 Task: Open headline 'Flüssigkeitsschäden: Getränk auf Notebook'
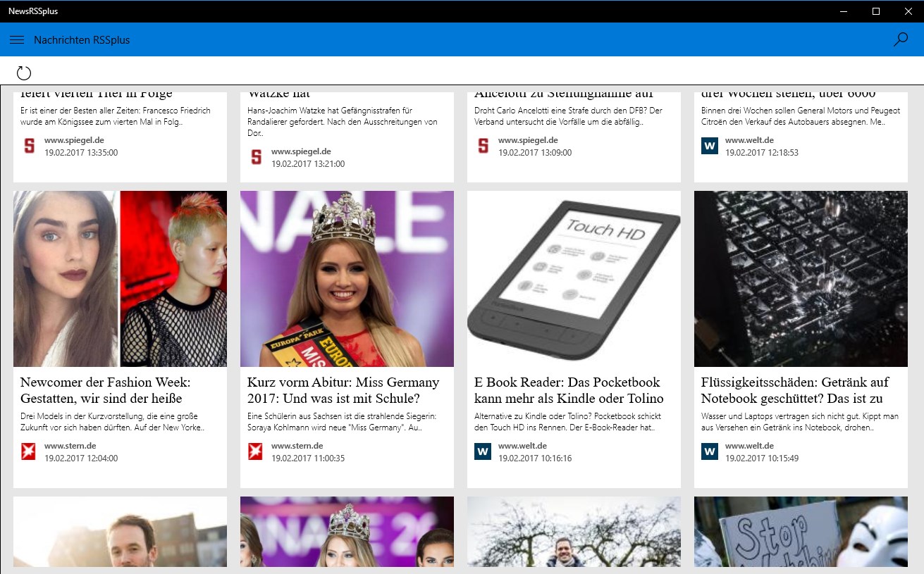pos(795,390)
